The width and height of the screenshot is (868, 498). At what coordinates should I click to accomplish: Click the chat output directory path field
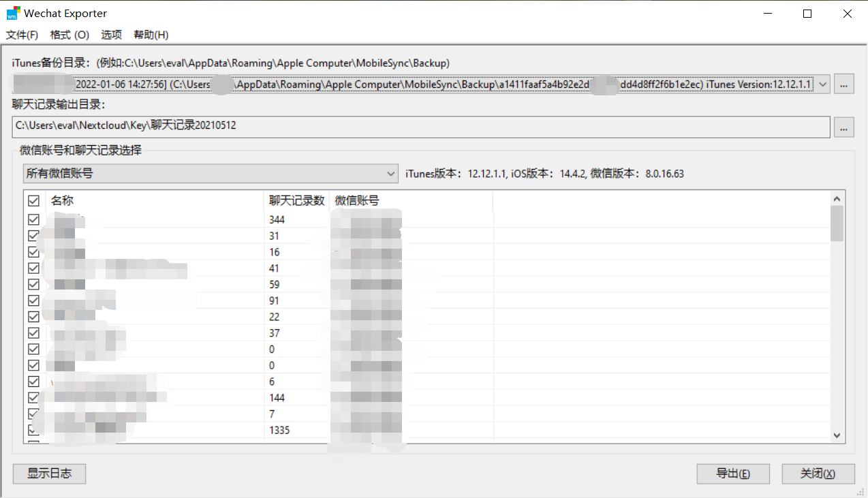pos(421,127)
